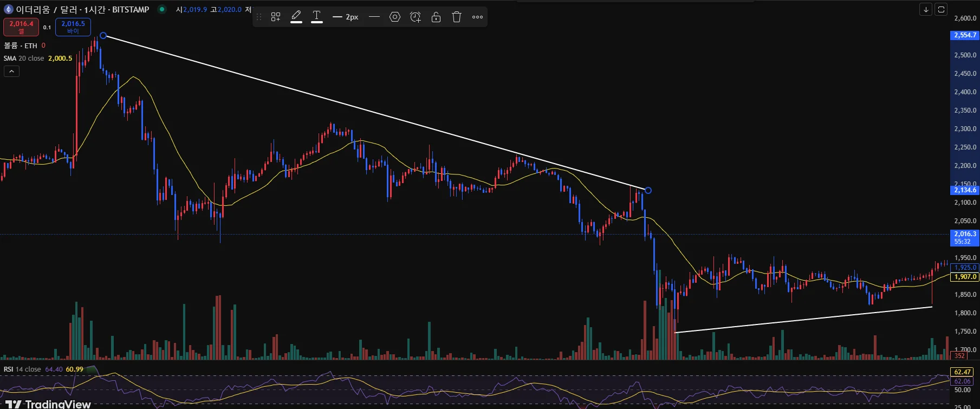Click the red sell button 2,016.4
The width and height of the screenshot is (980, 409).
tap(21, 27)
